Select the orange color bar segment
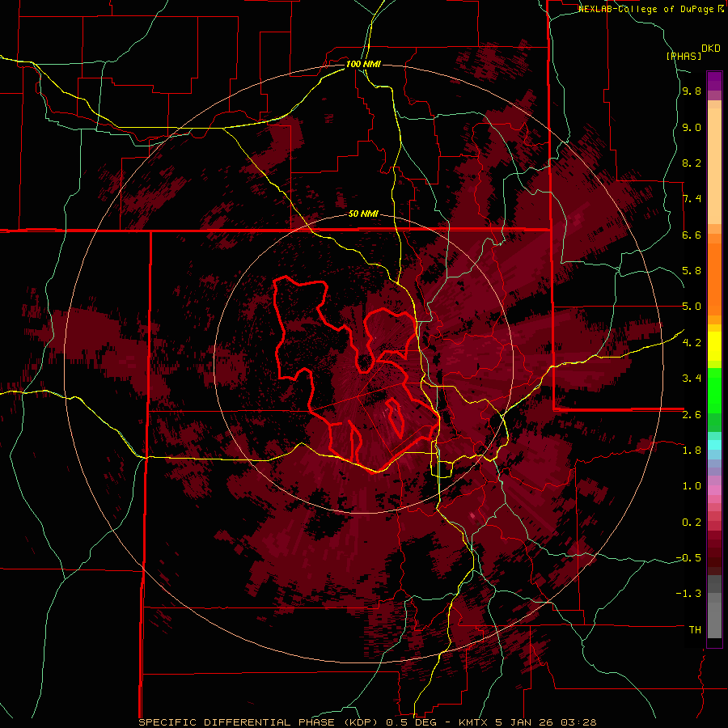Screen dimensions: 728x728 point(714,280)
